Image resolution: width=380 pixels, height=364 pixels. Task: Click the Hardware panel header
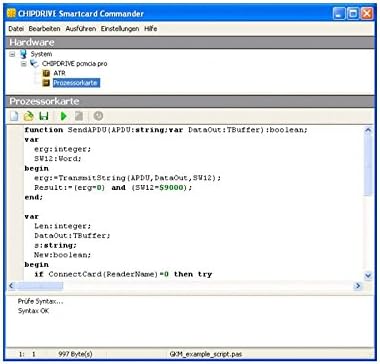(x=190, y=43)
